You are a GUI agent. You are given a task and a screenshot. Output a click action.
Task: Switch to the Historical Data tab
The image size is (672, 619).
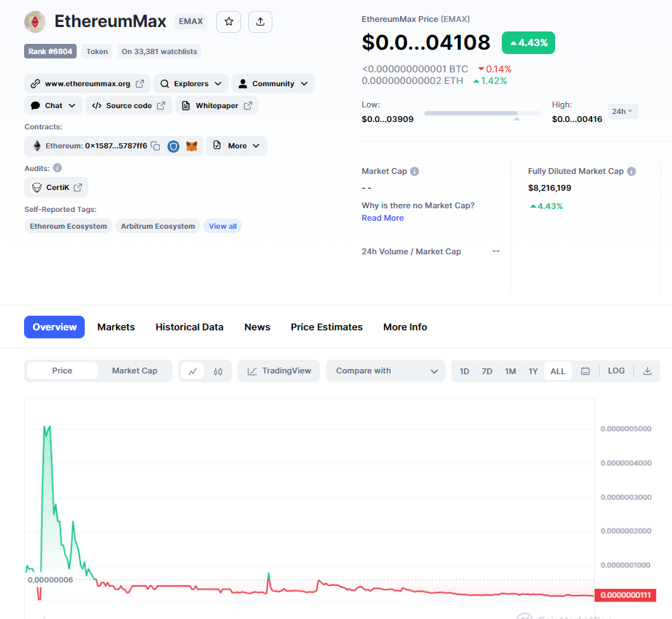(189, 327)
